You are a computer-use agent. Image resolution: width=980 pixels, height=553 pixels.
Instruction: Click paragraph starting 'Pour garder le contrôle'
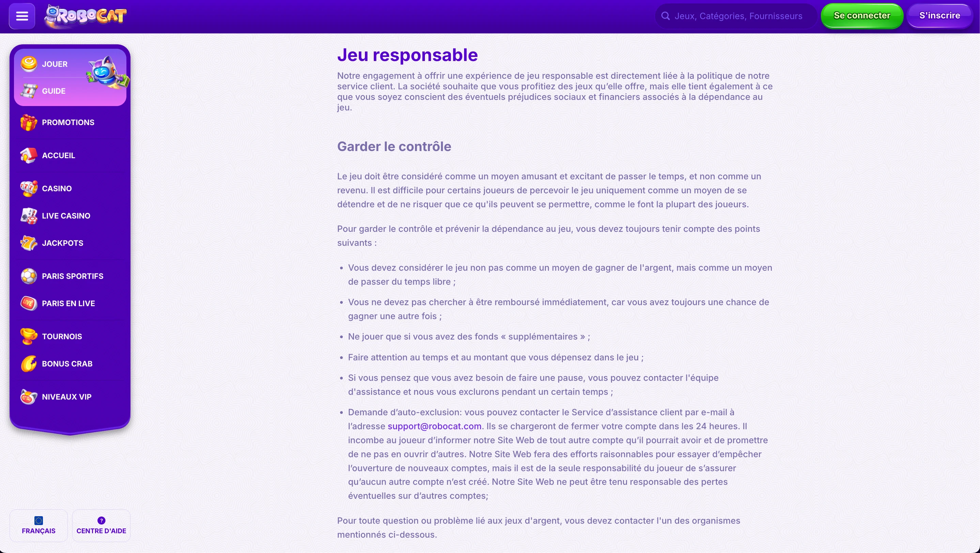click(549, 236)
